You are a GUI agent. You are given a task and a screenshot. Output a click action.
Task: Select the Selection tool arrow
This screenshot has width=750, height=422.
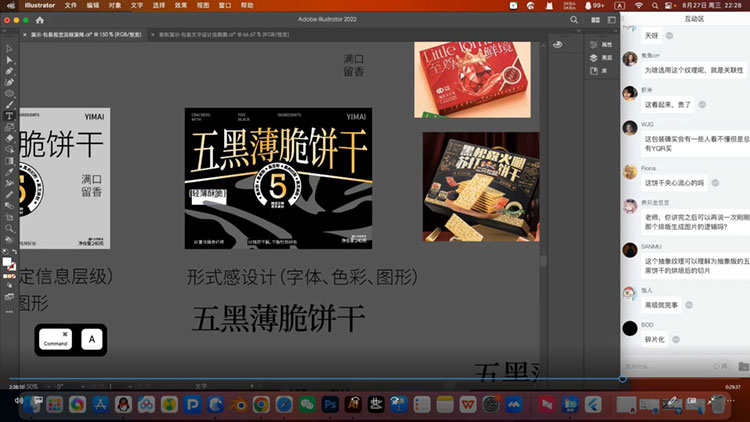[x=9, y=48]
